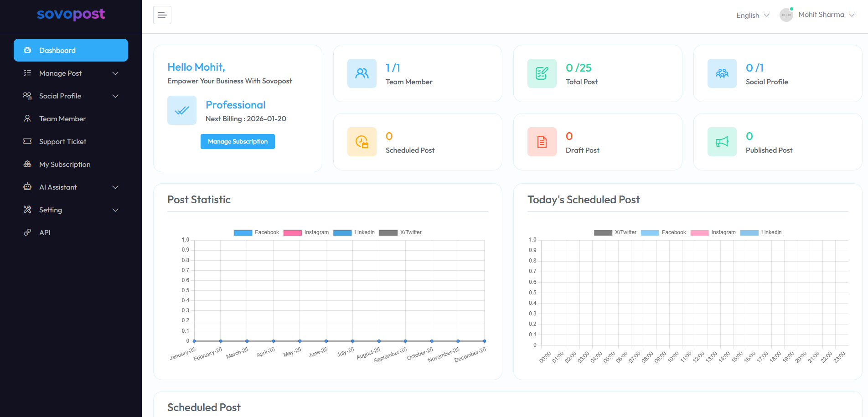Click the Professional plan double-check icon
The width and height of the screenshot is (868, 417).
[x=181, y=110]
